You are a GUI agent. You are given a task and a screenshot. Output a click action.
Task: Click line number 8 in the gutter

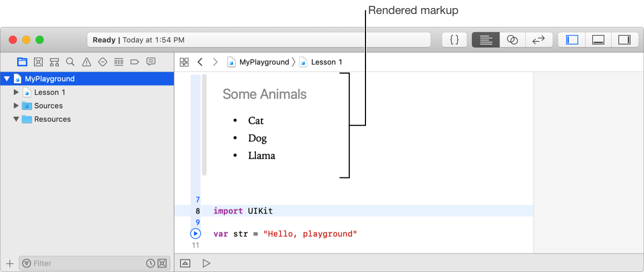tap(197, 211)
